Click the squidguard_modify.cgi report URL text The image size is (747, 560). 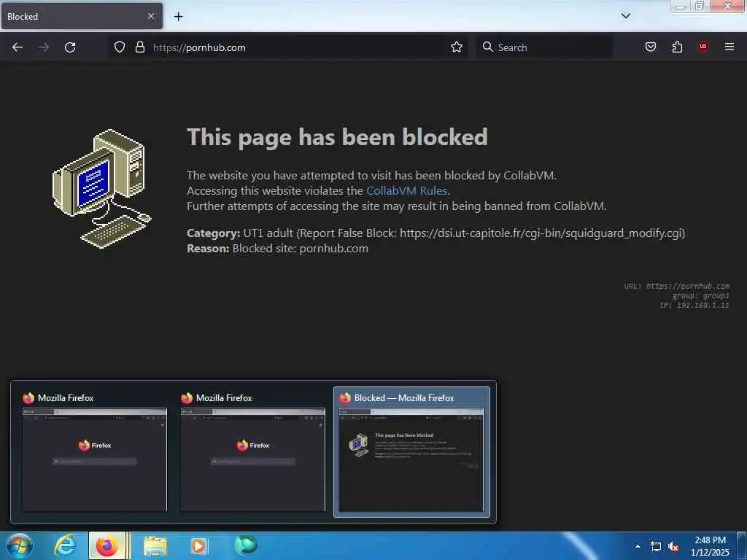(x=542, y=233)
